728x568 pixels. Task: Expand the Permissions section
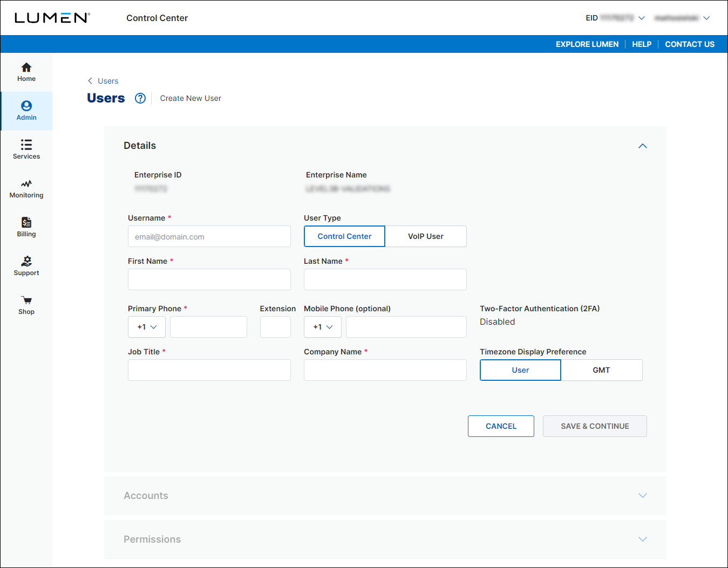643,539
